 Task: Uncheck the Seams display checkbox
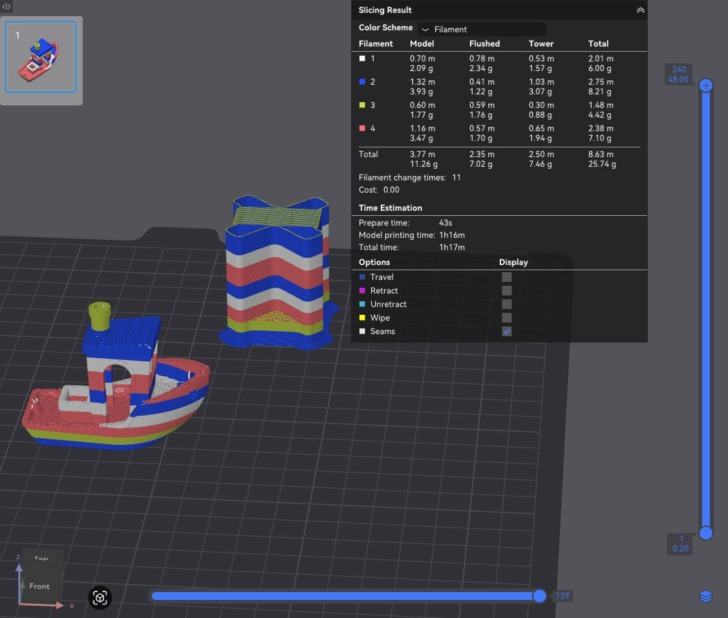point(507,331)
